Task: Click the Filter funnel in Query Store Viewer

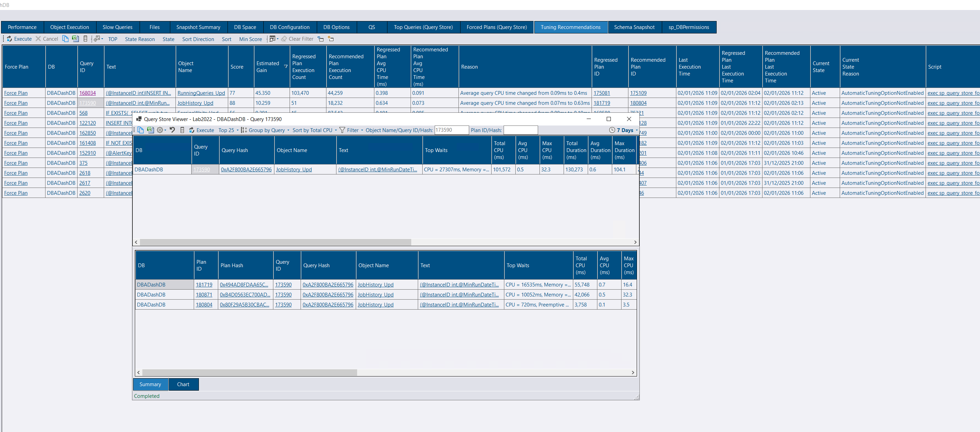Action: [x=342, y=130]
